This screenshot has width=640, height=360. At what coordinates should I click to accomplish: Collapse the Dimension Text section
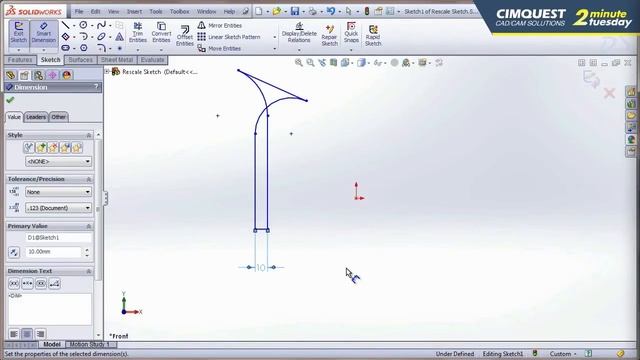(89, 271)
